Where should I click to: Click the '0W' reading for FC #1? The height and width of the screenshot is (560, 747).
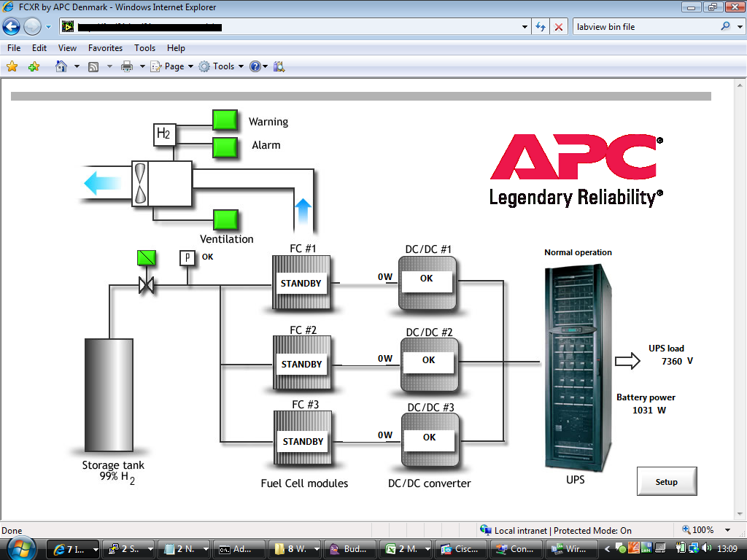[x=385, y=277]
